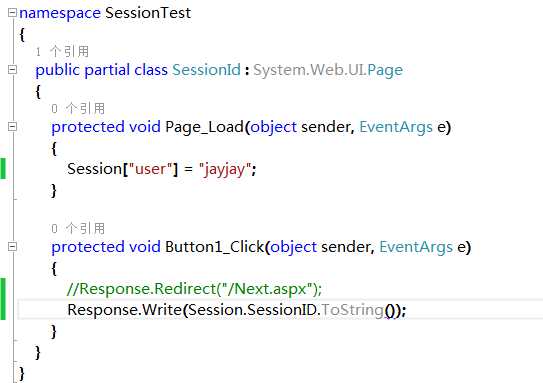
Task: Click the green change marker beside Session line
Action: pos(3,169)
